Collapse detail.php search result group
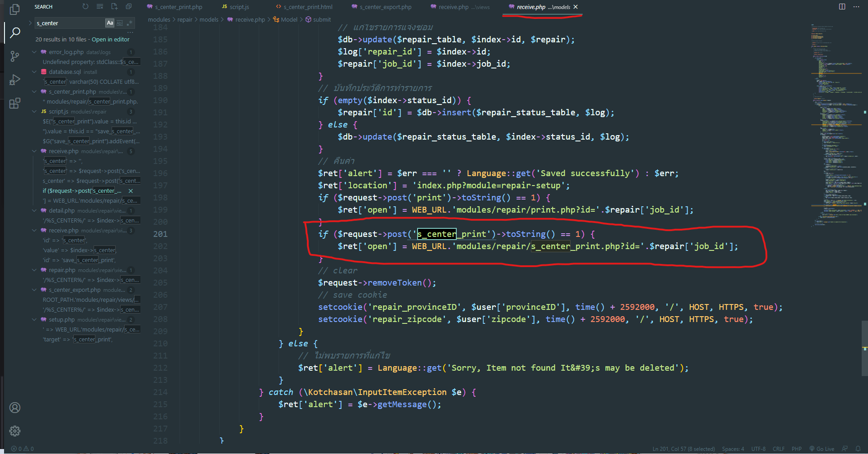The width and height of the screenshot is (868, 454). [x=34, y=211]
